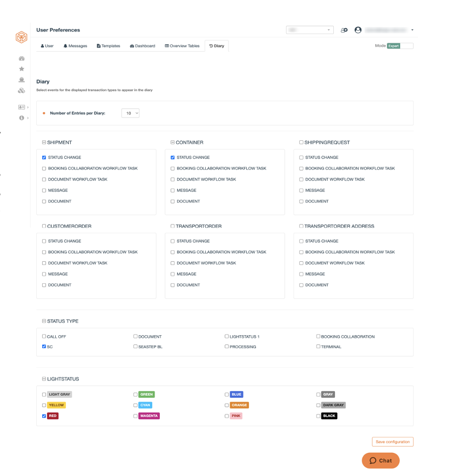Check the LIGHT GRAY lightstatus checkbox
458x476 pixels.
click(x=44, y=395)
